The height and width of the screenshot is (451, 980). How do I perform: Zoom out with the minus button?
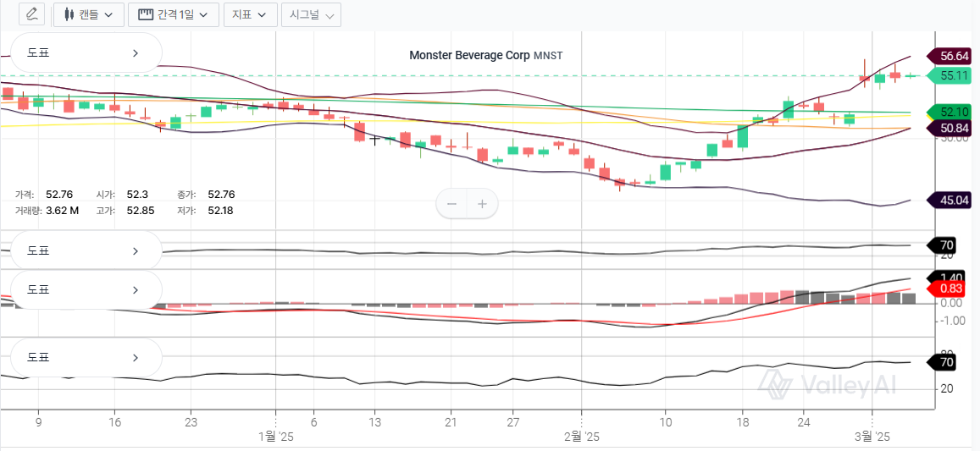451,204
